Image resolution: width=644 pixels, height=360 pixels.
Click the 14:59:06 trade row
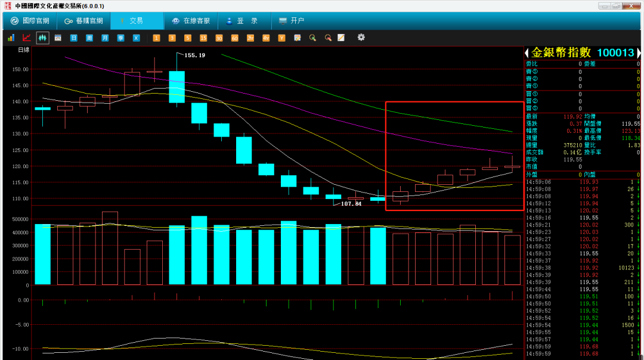(583, 182)
